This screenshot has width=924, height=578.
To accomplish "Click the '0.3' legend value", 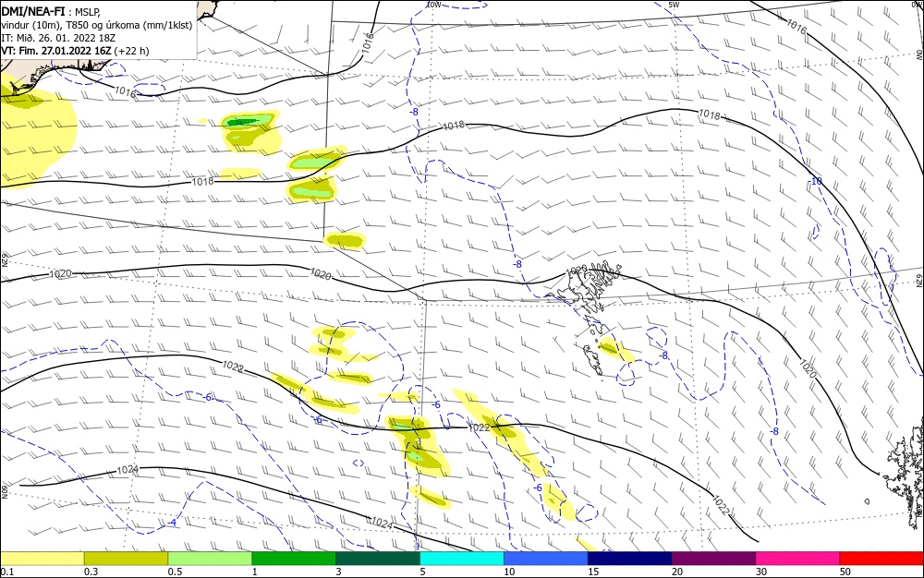I will tap(91, 572).
